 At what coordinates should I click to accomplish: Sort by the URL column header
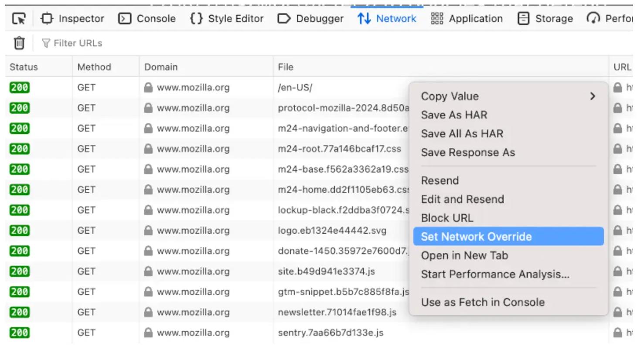622,67
